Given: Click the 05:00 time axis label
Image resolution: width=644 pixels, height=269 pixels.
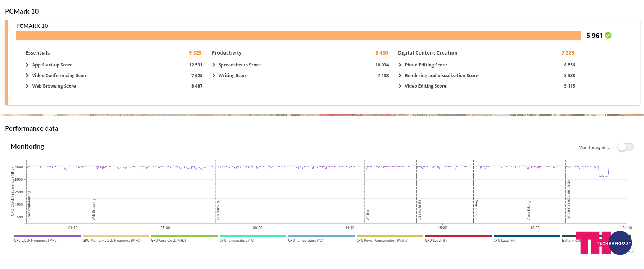Looking at the screenshot, I should 165,228.
